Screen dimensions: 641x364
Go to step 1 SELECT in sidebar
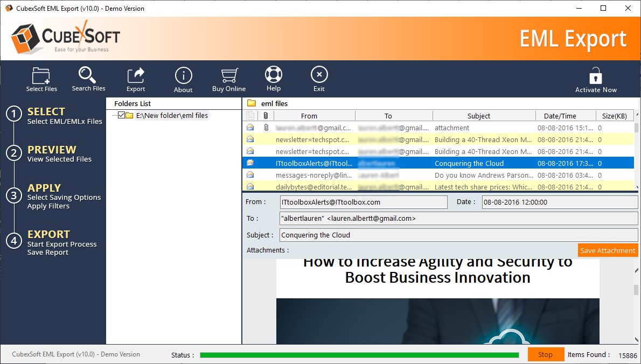(x=46, y=111)
